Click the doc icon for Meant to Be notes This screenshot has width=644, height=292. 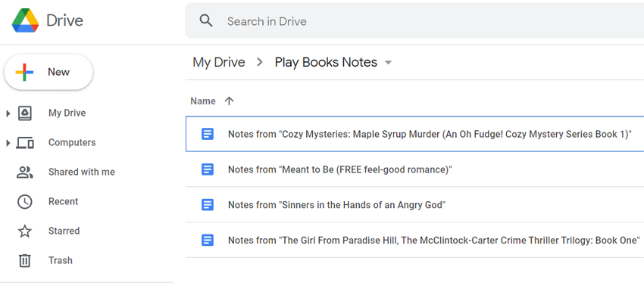[x=208, y=169]
